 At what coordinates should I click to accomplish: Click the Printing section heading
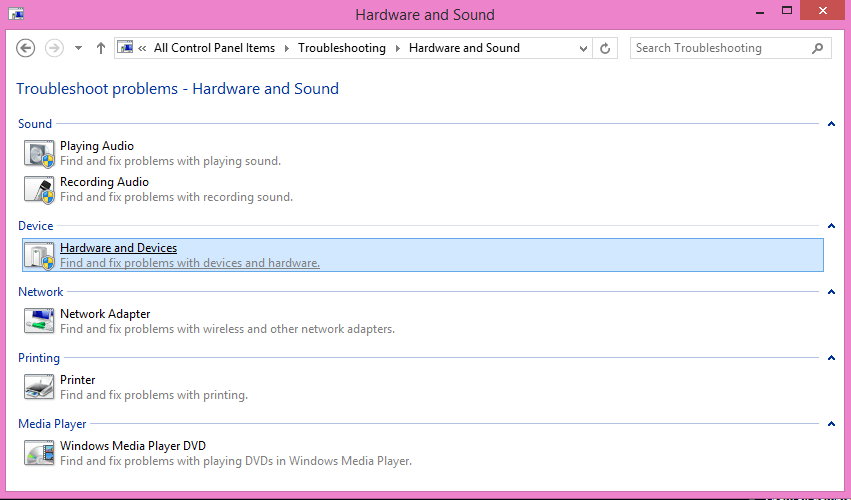click(39, 358)
